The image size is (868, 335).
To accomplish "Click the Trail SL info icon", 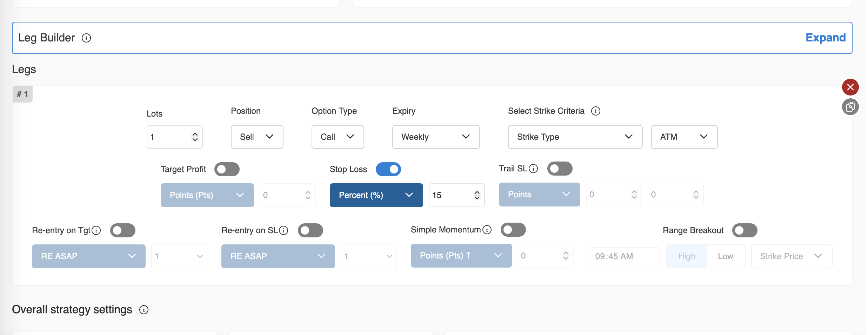I will 533,169.
